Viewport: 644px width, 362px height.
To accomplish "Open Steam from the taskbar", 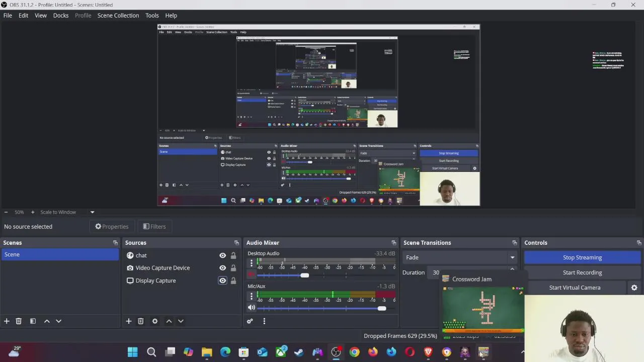I will pos(299,352).
